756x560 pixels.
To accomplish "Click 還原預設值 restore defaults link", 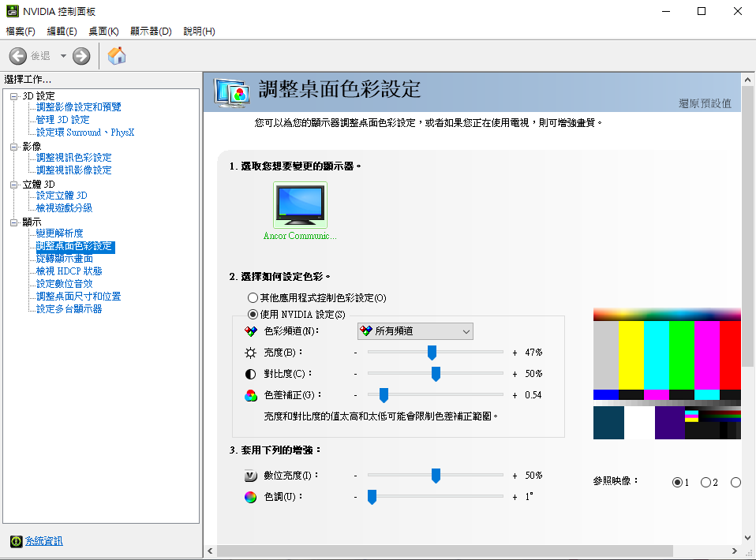I will pyautogui.click(x=705, y=103).
